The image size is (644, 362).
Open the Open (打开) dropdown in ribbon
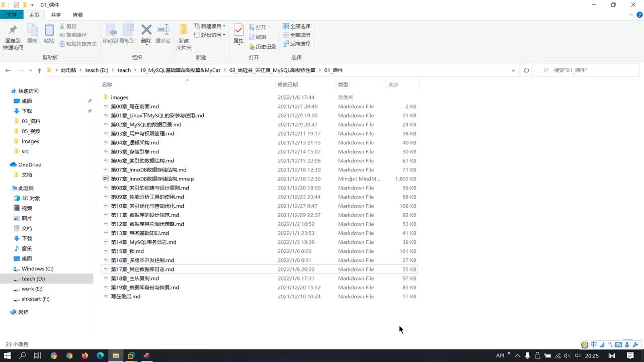(260, 27)
